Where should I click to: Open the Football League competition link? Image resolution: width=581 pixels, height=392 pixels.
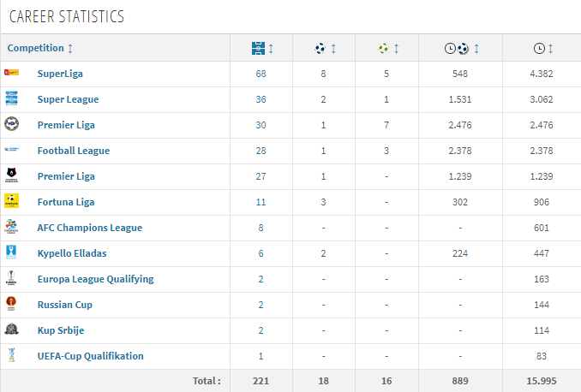(x=74, y=151)
